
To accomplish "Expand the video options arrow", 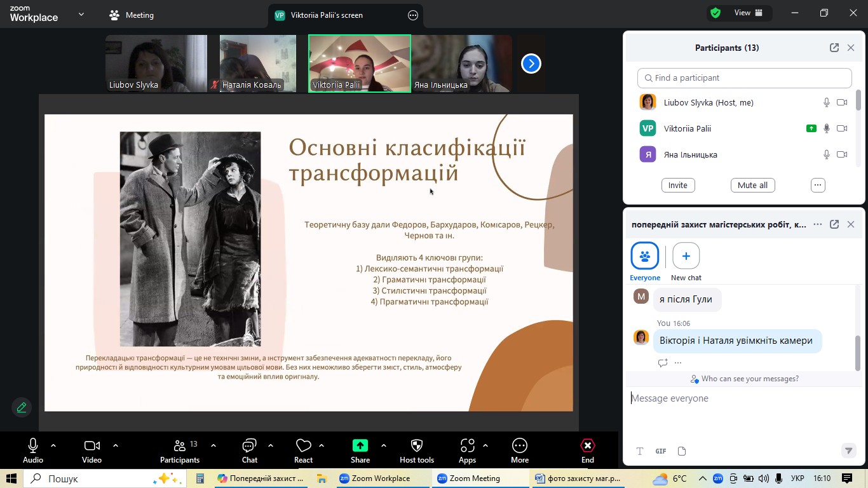I will coord(116,445).
